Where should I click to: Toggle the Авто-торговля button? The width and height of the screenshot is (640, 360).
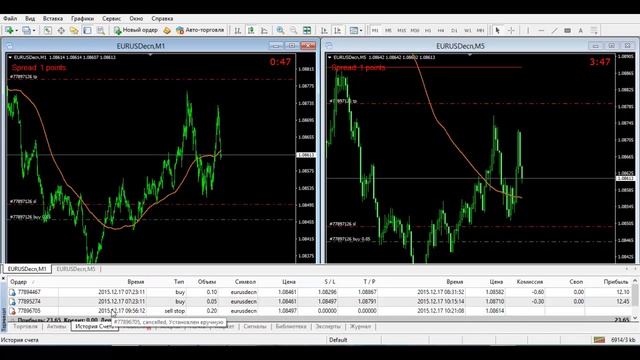(200, 30)
